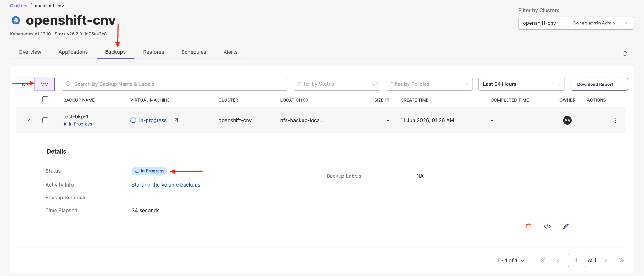
Task: Go to first page of results
Action: tap(542, 260)
